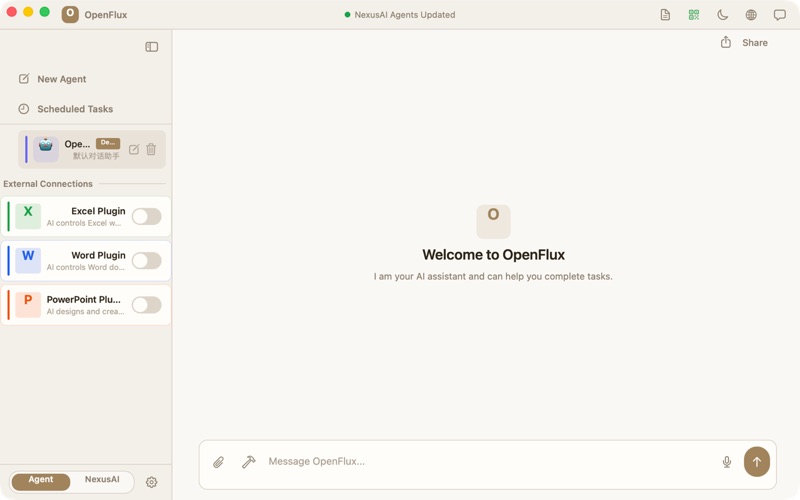The image size is (800, 500).
Task: Click the OpenFlux app logo in title bar
Action: (70, 14)
